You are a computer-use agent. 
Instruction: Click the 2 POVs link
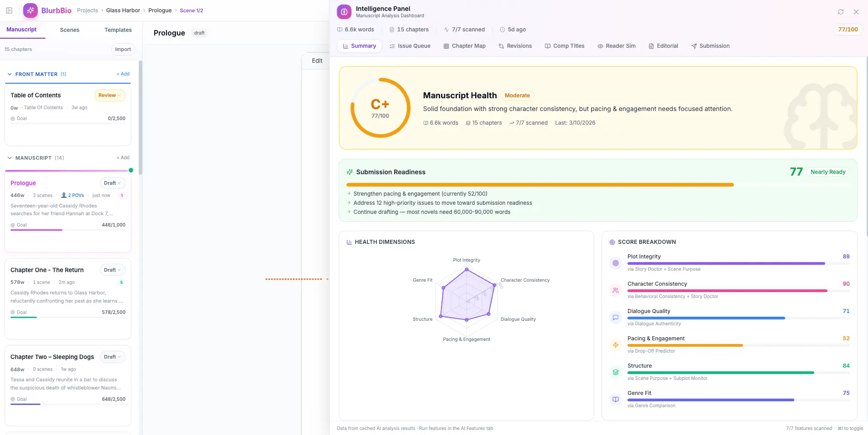coord(76,195)
